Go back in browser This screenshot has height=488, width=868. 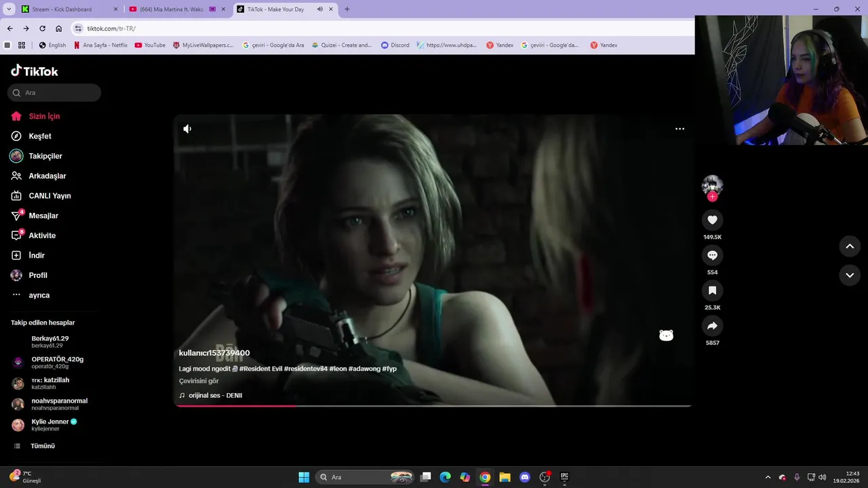(9, 28)
